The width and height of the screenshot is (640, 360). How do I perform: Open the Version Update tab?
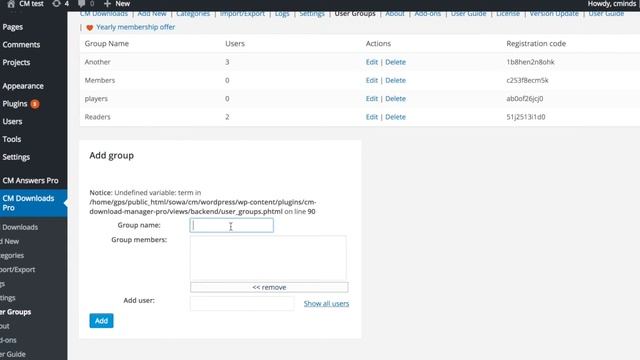[554, 14]
